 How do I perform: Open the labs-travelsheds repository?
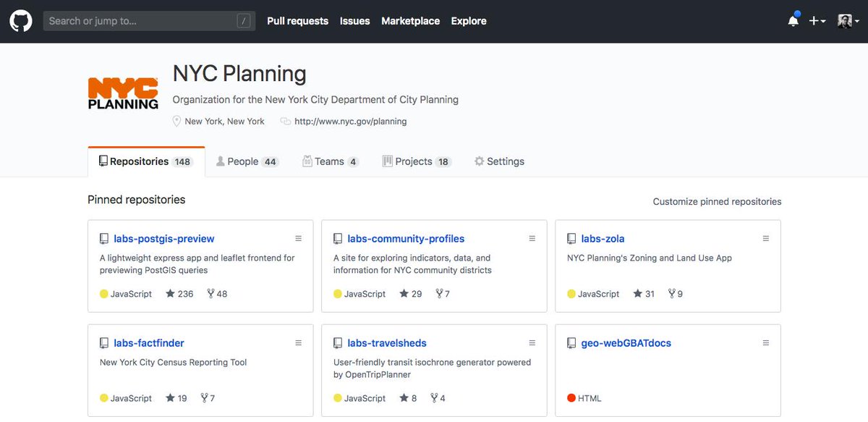[x=387, y=343]
